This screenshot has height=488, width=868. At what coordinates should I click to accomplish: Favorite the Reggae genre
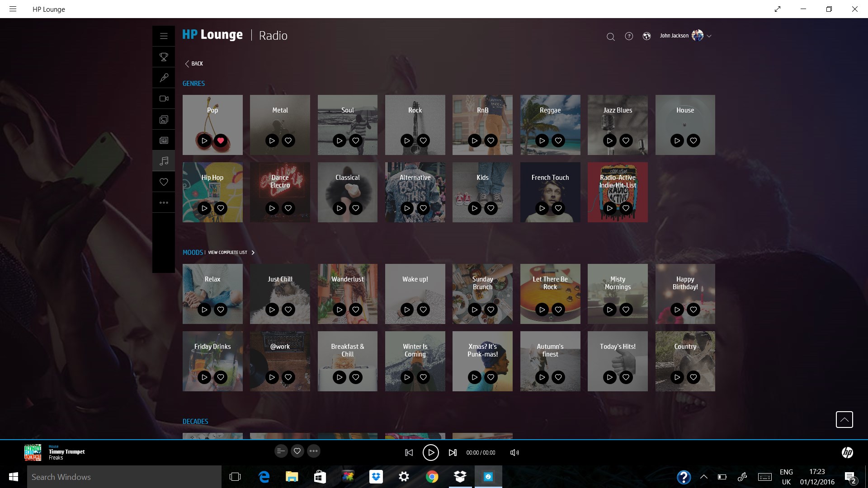tap(558, 141)
